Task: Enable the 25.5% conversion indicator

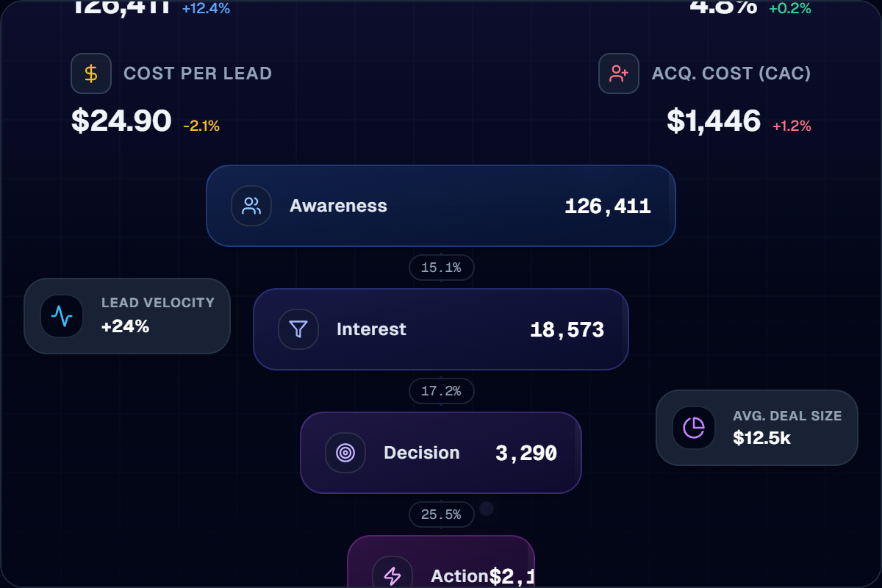Action: pos(441,514)
